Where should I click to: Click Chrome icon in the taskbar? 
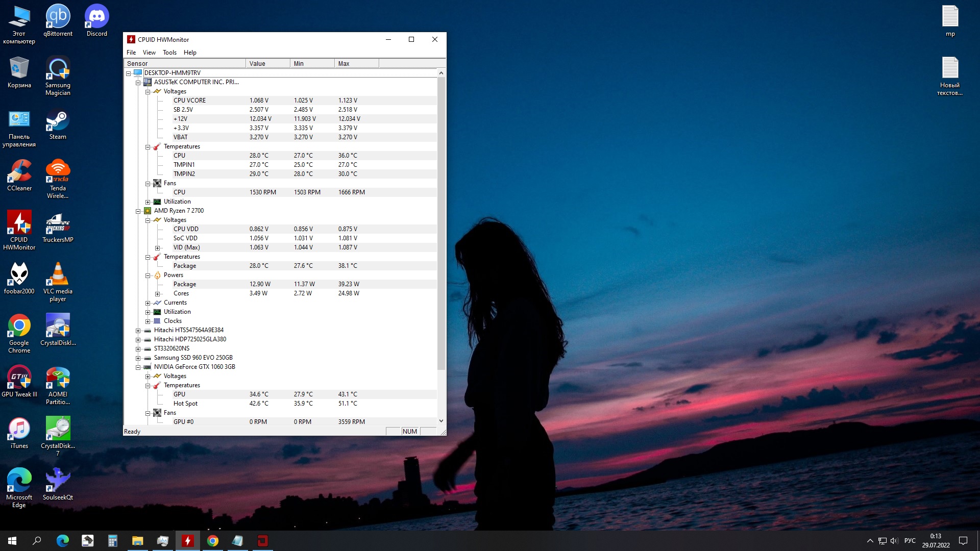click(213, 541)
